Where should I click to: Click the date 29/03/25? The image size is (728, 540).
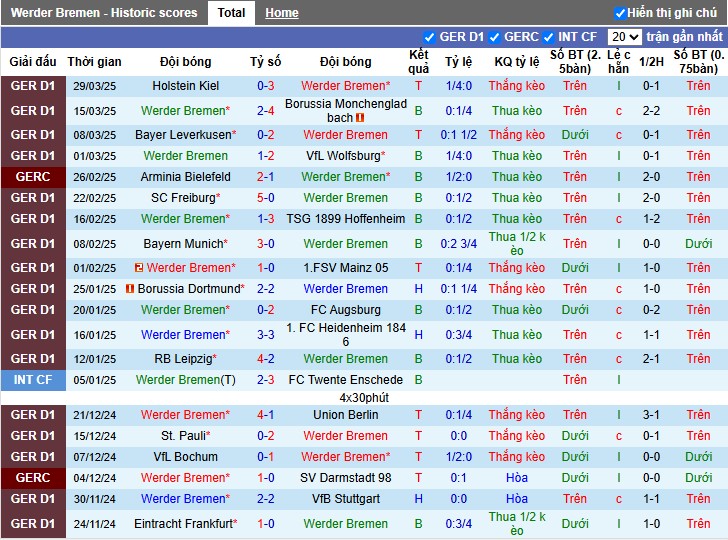tap(95, 86)
